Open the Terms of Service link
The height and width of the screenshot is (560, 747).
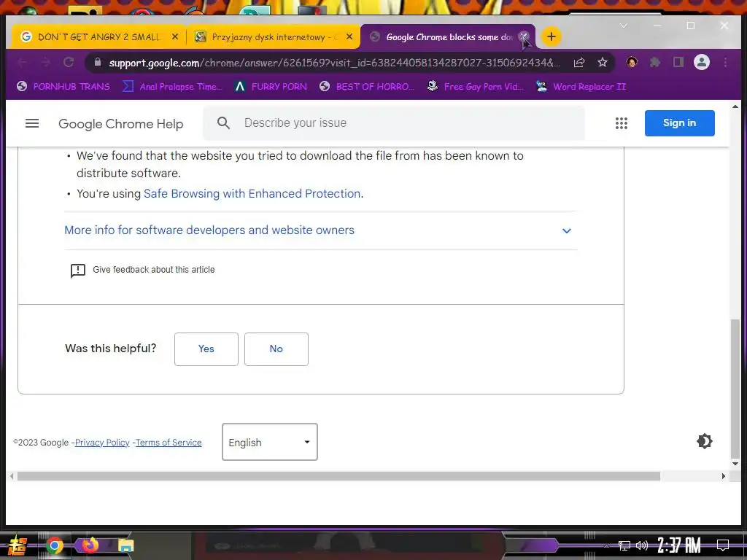click(x=169, y=443)
